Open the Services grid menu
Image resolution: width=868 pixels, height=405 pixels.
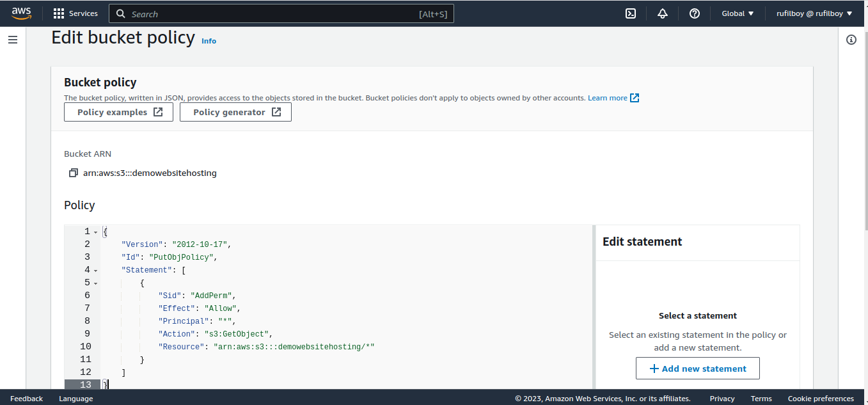click(x=59, y=13)
